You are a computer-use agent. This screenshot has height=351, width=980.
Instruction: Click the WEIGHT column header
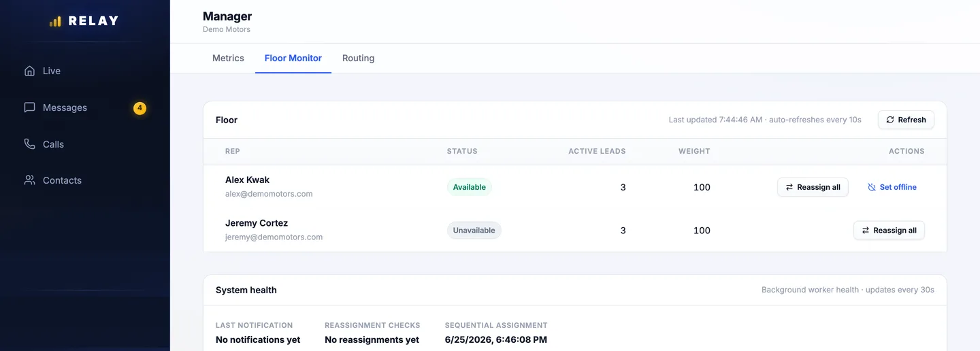point(694,151)
